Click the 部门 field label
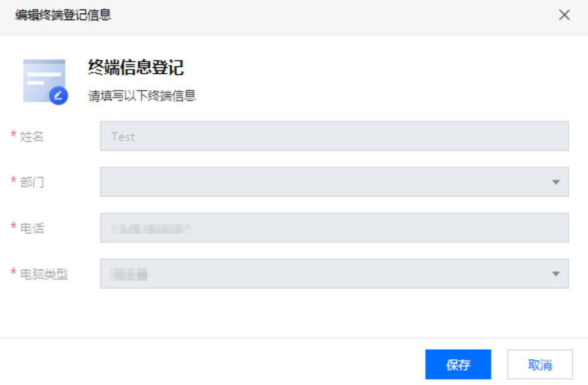This screenshot has width=588, height=385. click(x=32, y=183)
